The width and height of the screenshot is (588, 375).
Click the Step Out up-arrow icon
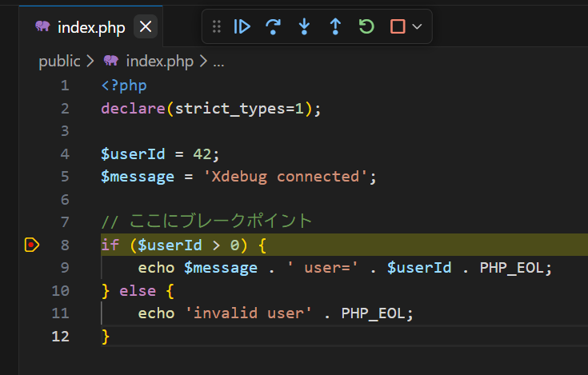click(335, 26)
